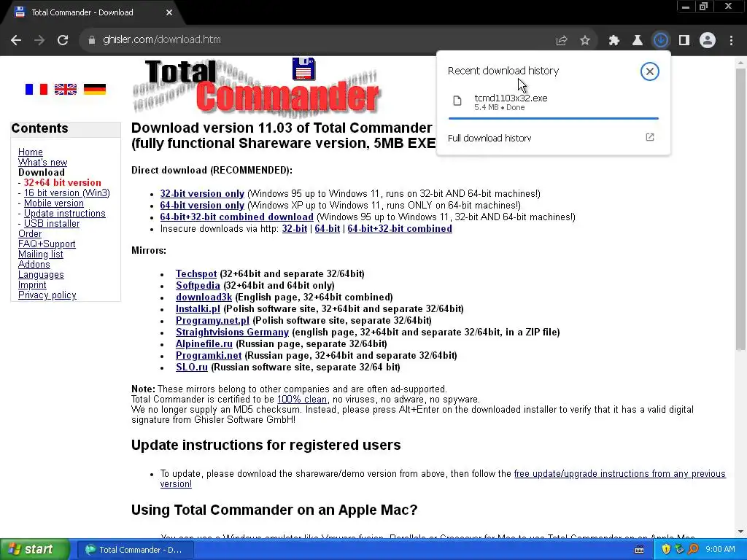Open Update instructions in Contents
The image size is (747, 560).
65,214
